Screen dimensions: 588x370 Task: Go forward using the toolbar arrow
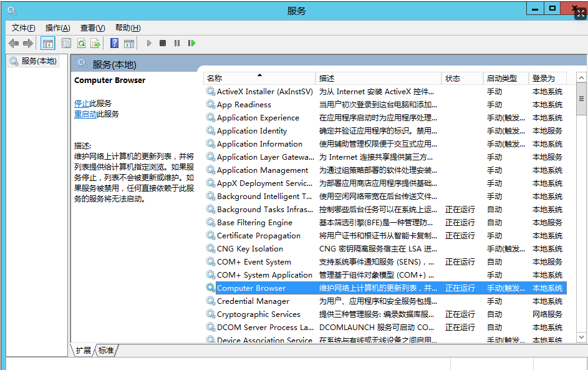point(28,44)
